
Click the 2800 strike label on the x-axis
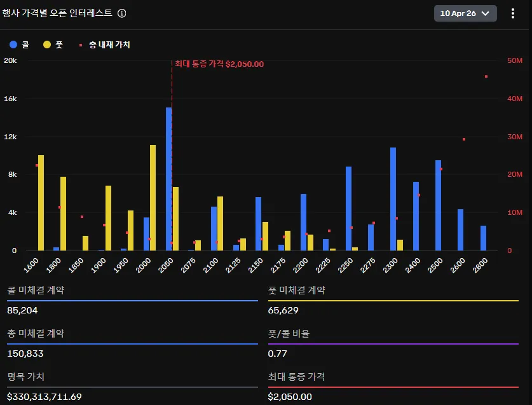coord(481,264)
